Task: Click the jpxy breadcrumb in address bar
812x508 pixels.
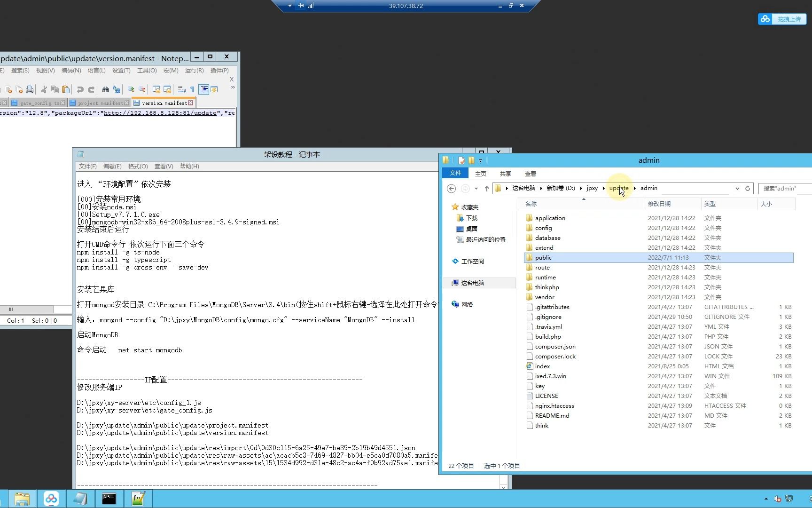Action: coord(592,188)
